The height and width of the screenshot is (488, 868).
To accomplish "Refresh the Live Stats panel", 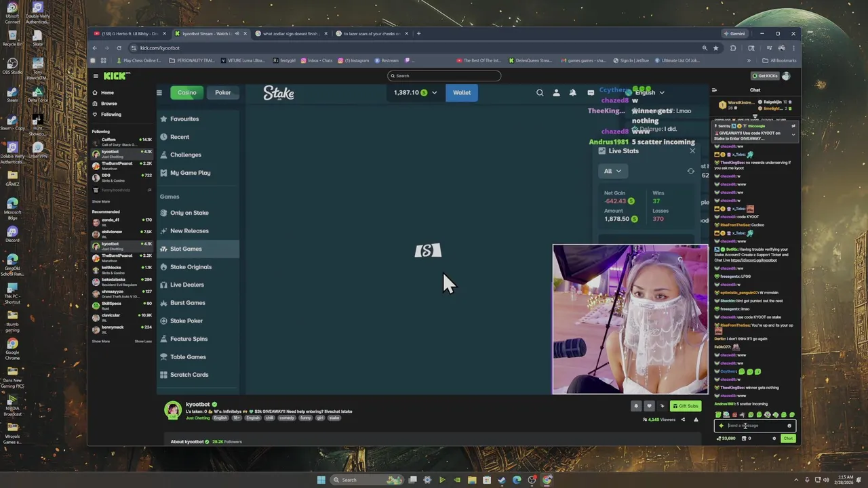I will 691,171.
